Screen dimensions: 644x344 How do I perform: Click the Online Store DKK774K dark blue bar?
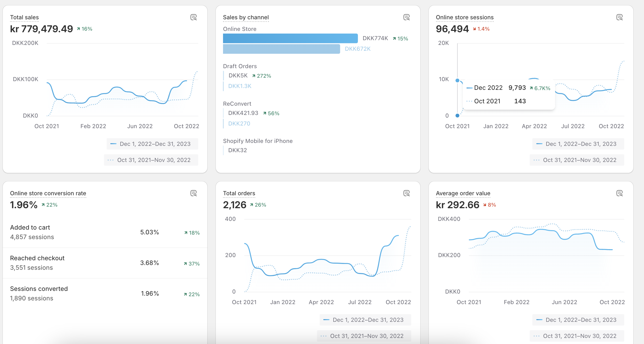pos(290,39)
